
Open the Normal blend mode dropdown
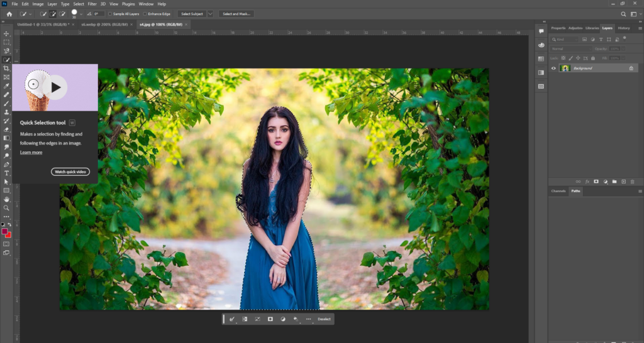[570, 48]
